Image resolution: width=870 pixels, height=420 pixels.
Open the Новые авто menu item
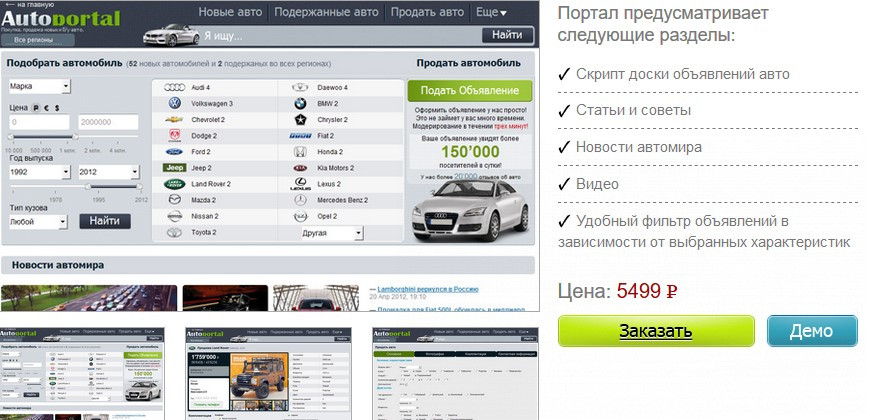tap(231, 12)
